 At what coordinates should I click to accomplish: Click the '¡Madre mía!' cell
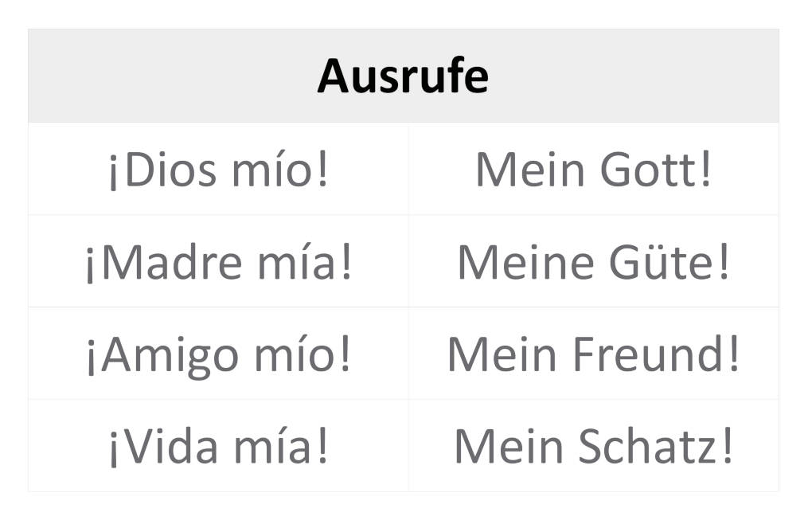pos(218,262)
